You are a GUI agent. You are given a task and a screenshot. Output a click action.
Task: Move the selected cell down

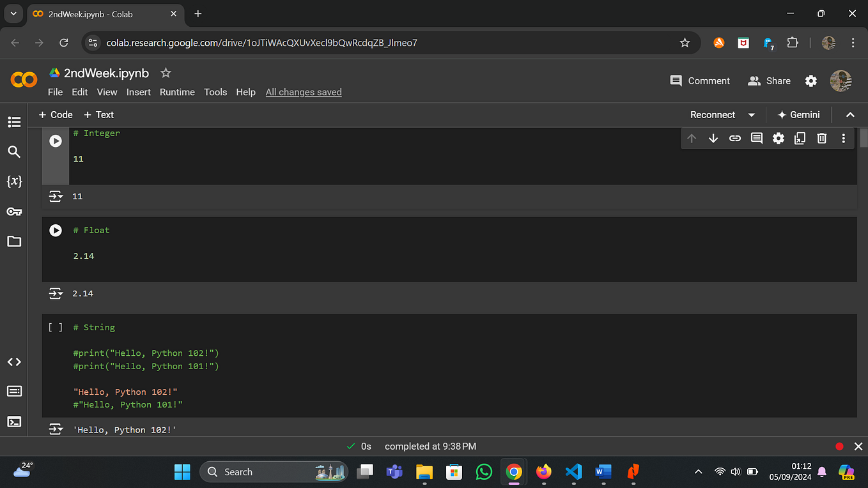pos(713,138)
